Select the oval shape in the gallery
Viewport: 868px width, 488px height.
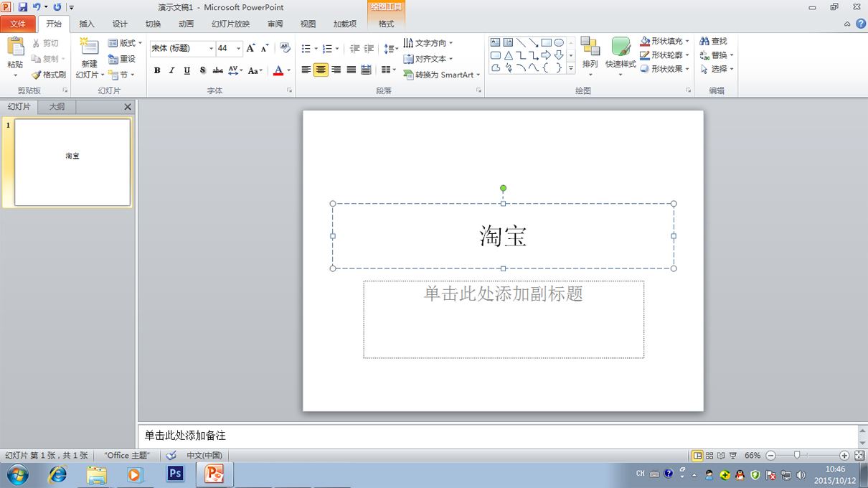(x=559, y=42)
